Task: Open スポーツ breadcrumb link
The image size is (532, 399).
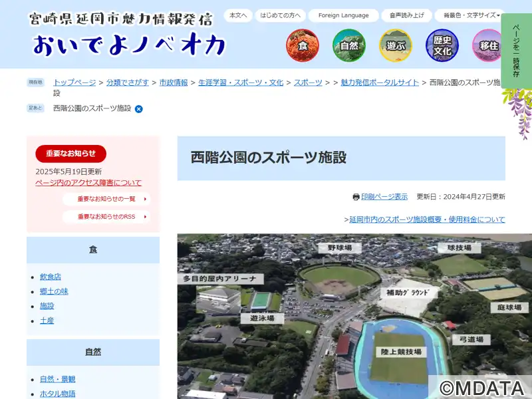Action: coord(308,82)
